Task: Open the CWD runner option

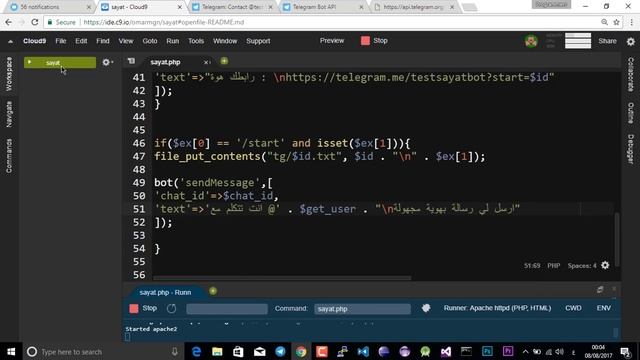Action: click(x=573, y=308)
